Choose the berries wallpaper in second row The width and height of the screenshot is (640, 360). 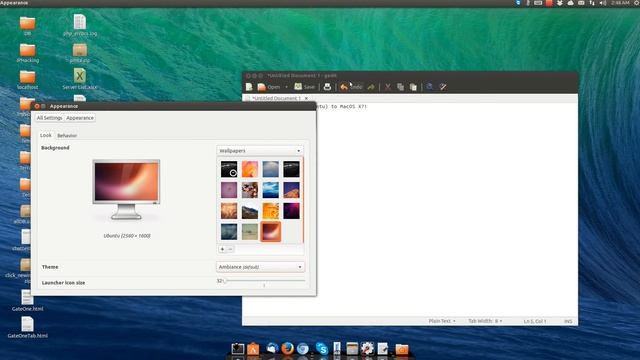coord(250,190)
